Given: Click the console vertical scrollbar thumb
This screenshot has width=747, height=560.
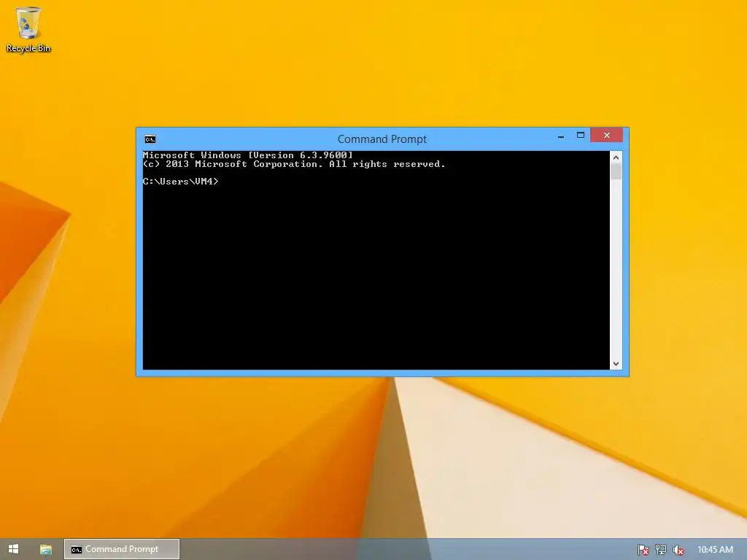Looking at the screenshot, I should pos(616,171).
